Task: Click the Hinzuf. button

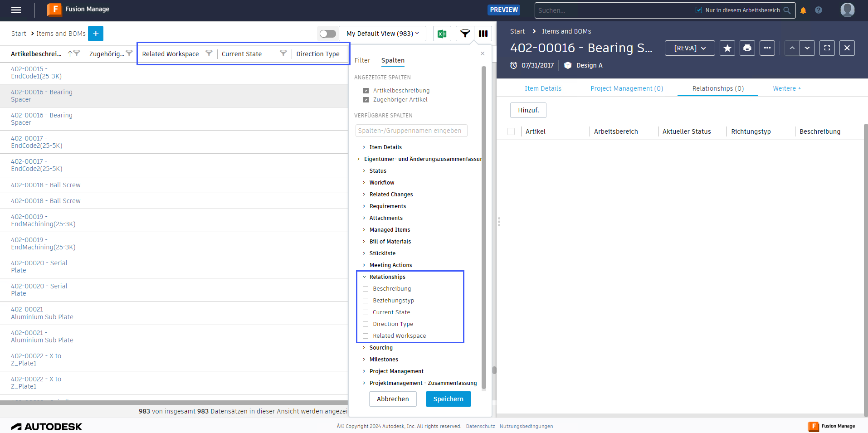Action: tap(528, 110)
